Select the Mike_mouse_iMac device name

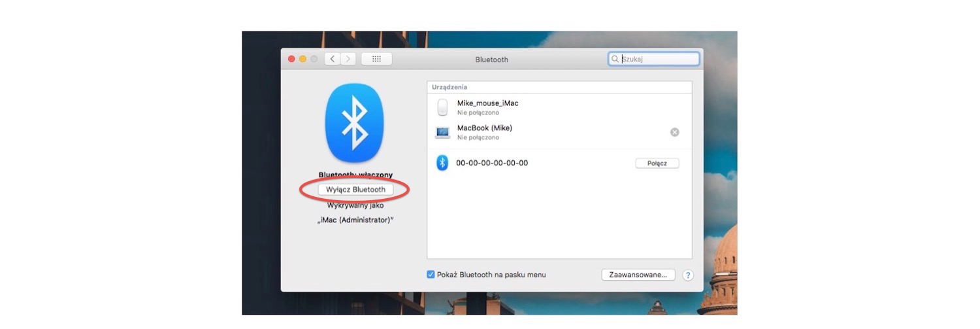click(x=487, y=103)
